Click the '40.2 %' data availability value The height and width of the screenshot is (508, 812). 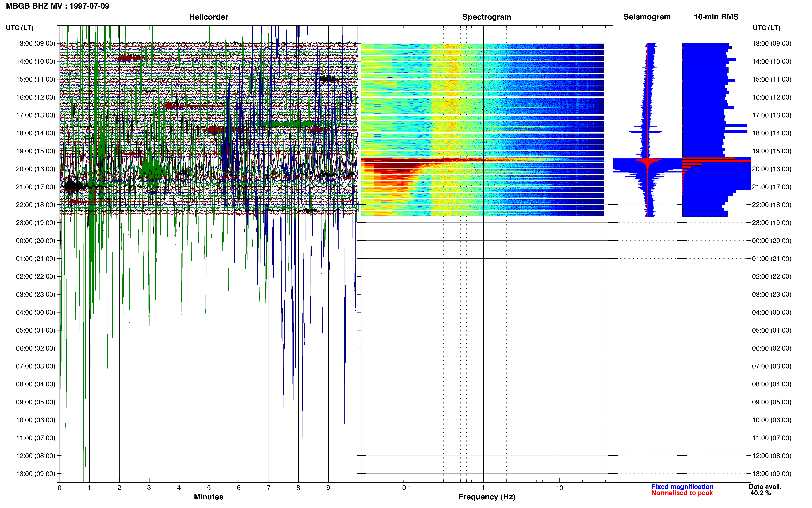[x=761, y=493]
